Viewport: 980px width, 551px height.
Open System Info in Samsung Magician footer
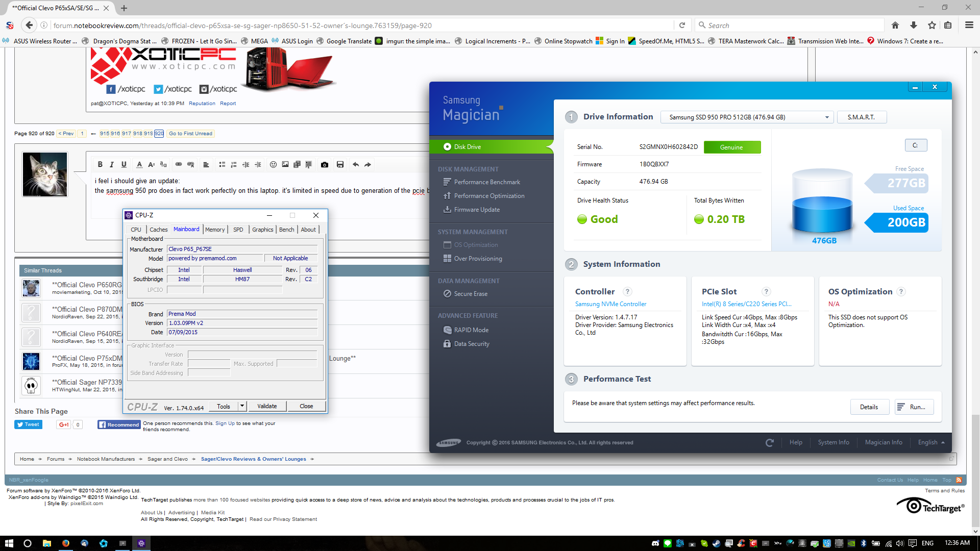pos(834,442)
